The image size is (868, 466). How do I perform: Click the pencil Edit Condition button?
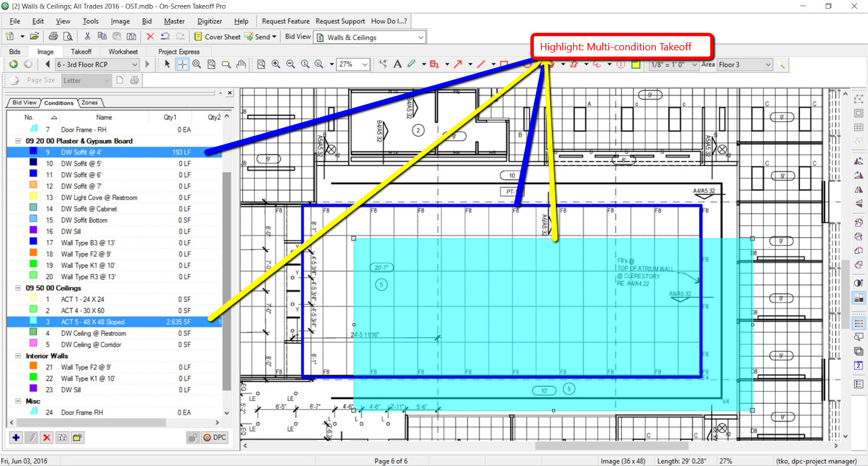coord(32,437)
